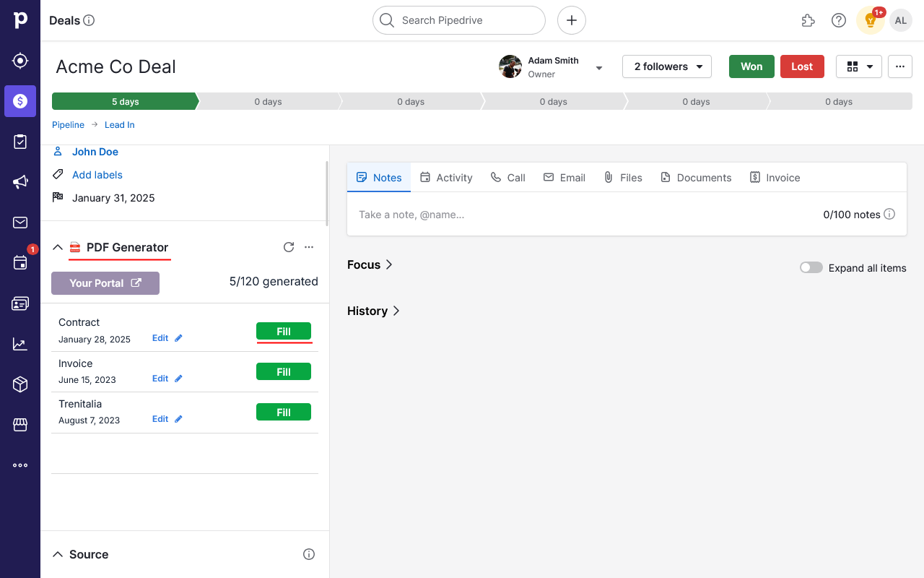Click the Add labels link

97,175
